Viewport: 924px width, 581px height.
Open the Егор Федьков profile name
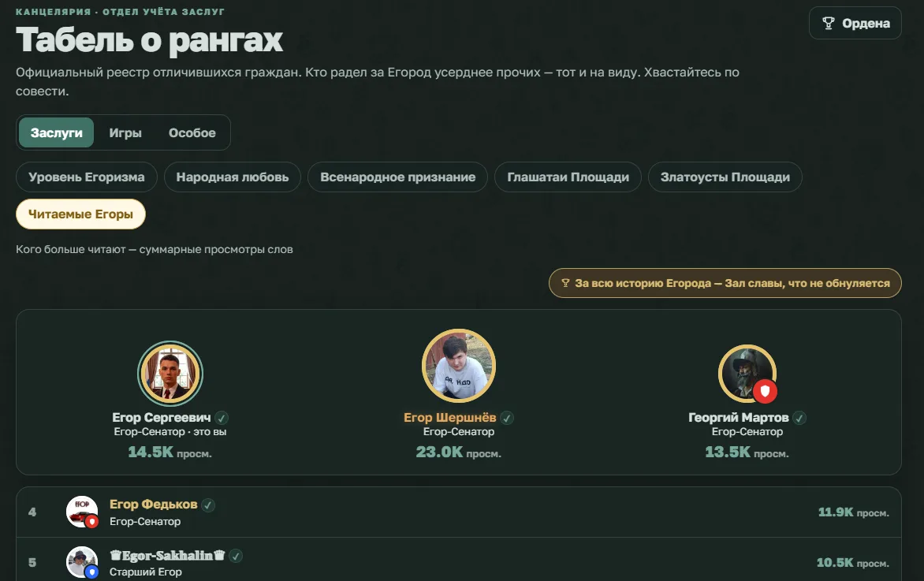coord(153,505)
